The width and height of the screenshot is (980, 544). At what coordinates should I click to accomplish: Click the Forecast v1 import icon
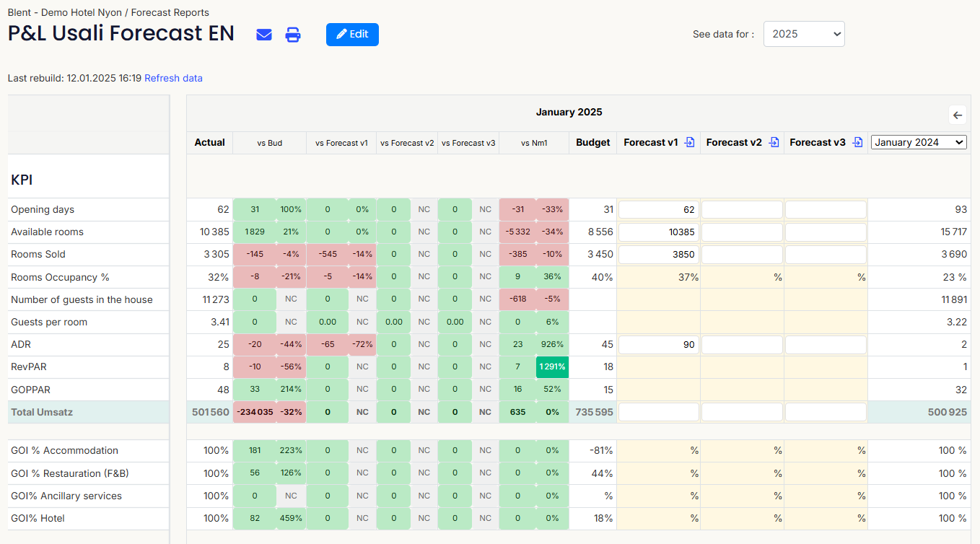click(x=689, y=143)
